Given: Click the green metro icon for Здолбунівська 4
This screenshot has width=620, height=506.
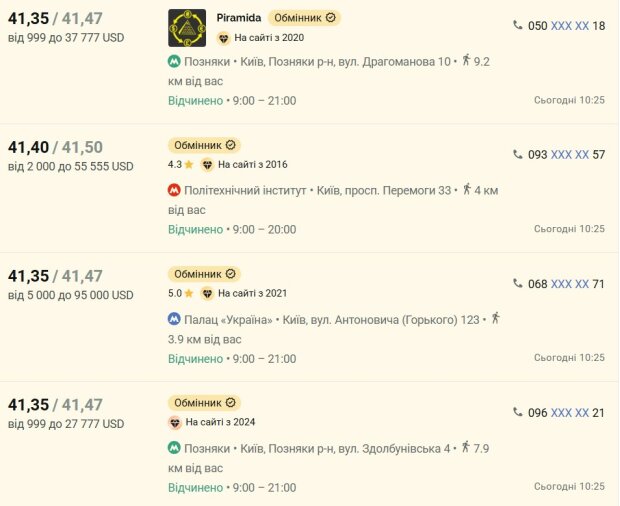Looking at the screenshot, I should (174, 448).
